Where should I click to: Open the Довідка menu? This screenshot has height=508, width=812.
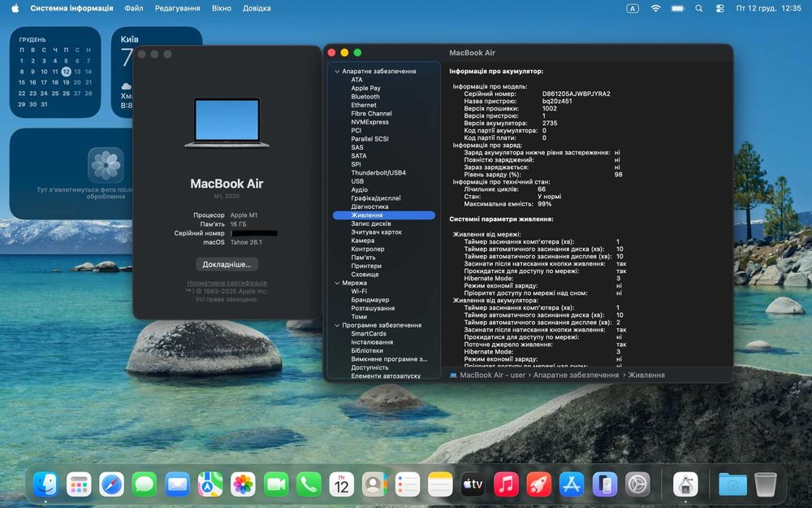click(x=257, y=8)
